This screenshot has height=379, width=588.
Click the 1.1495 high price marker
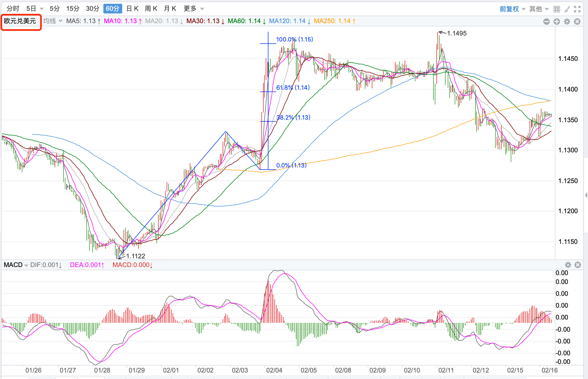(x=457, y=33)
